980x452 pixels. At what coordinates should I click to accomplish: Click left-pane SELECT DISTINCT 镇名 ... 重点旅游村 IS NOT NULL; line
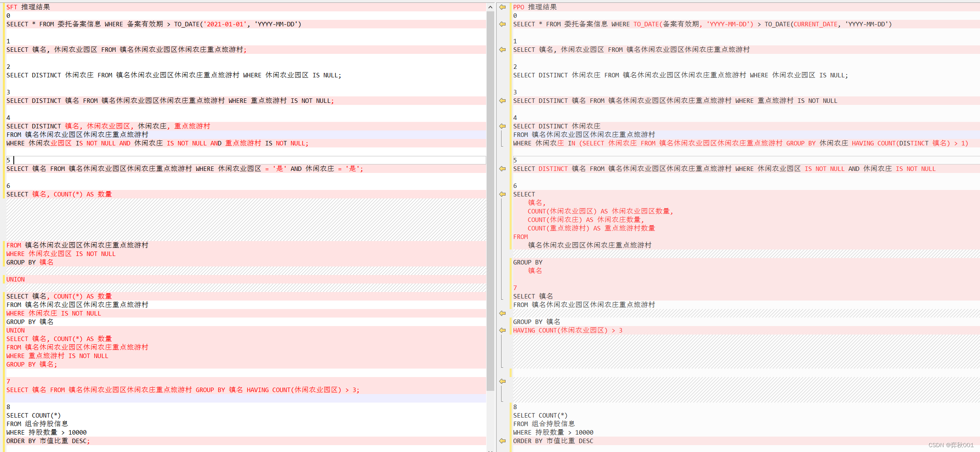(170, 100)
